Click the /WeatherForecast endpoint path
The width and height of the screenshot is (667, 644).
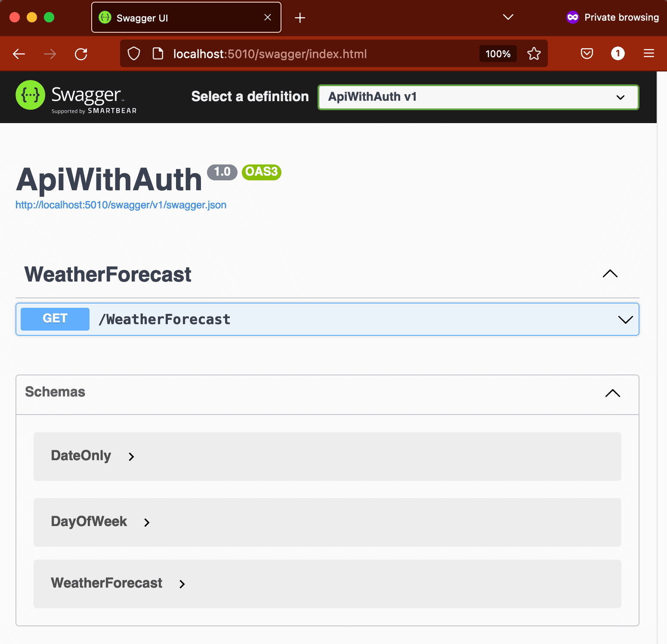[164, 319]
